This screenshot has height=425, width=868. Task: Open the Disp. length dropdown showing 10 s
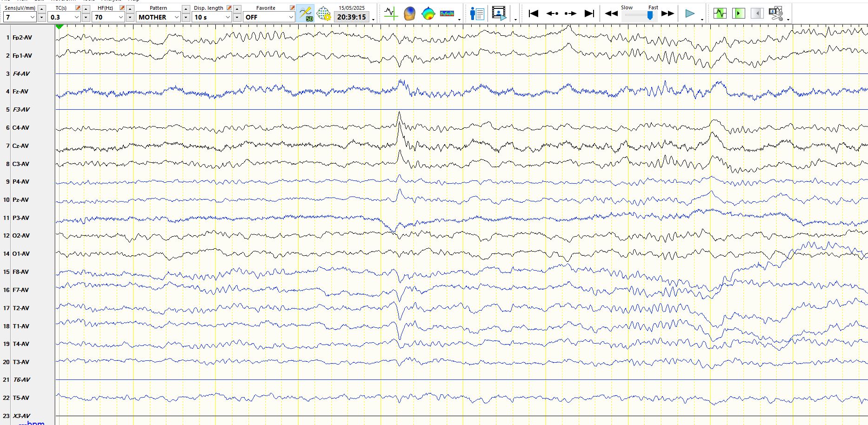[x=212, y=17]
